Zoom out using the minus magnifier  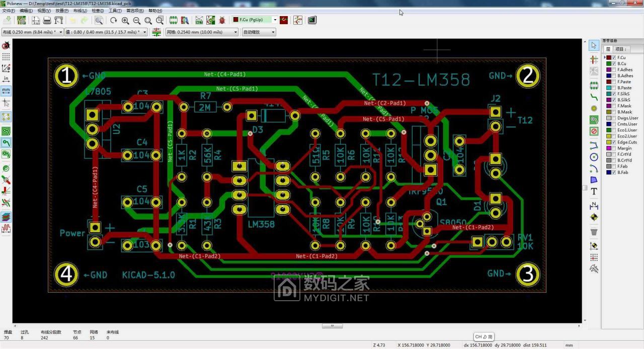coord(137,20)
